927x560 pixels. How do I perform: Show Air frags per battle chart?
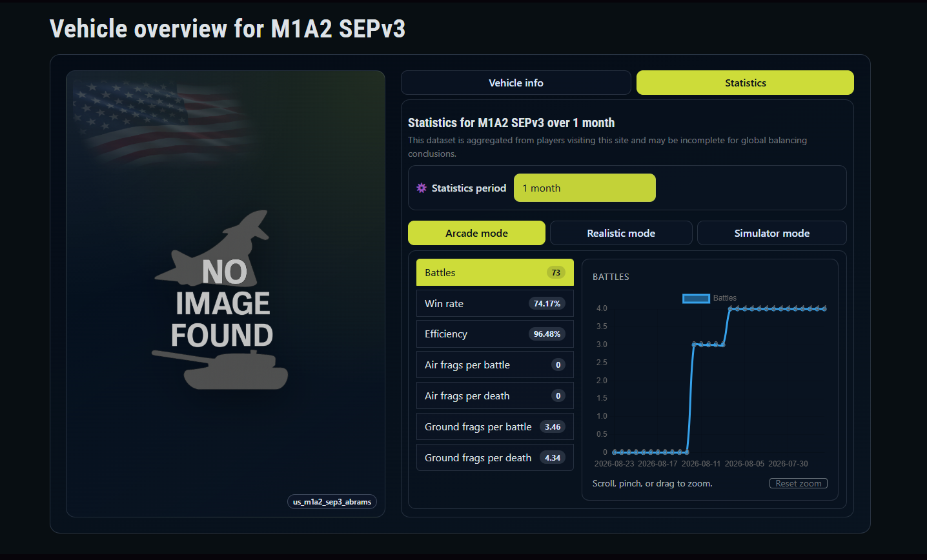pos(495,365)
